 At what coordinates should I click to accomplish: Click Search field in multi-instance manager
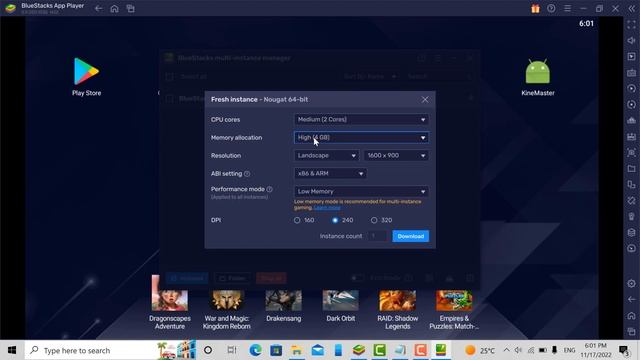439,77
